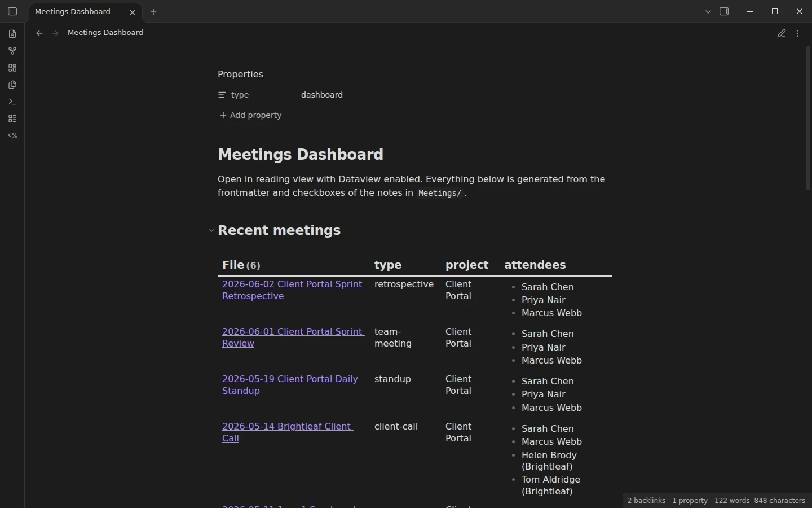Click attendee Helen Brody (Brightleaf)
812x508 pixels.
549,461
